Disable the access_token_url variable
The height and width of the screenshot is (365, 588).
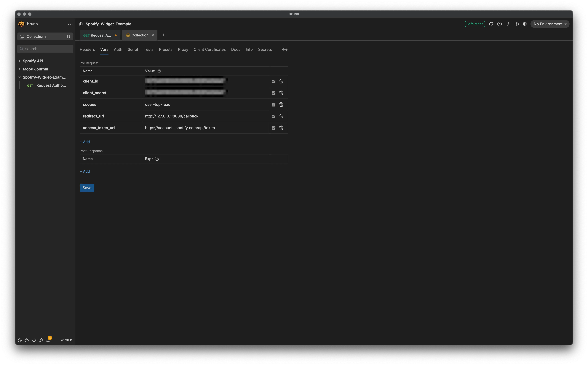click(273, 128)
